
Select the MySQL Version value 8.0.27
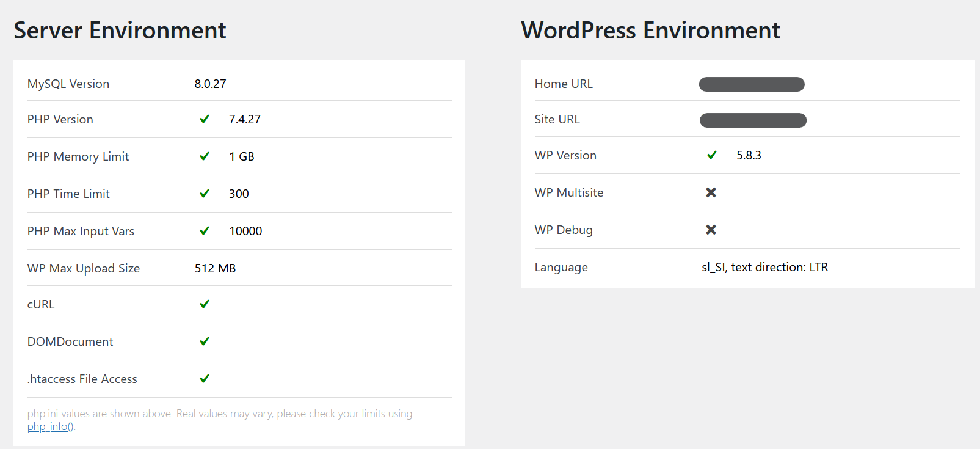point(211,84)
